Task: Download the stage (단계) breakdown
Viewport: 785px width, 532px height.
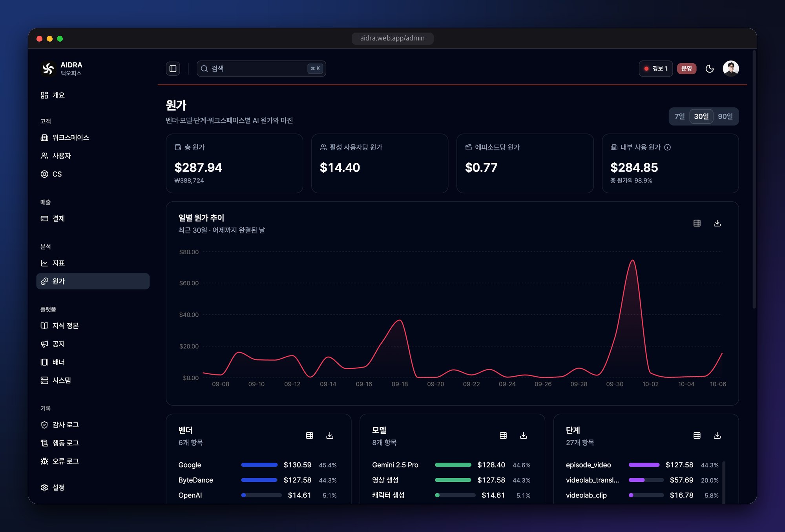Action: [717, 435]
